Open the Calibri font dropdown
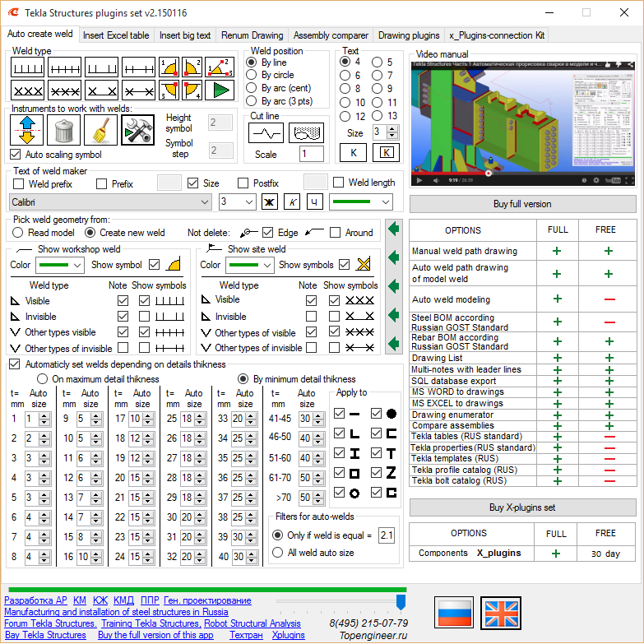Screen dimensions: 644x644 click(x=111, y=202)
